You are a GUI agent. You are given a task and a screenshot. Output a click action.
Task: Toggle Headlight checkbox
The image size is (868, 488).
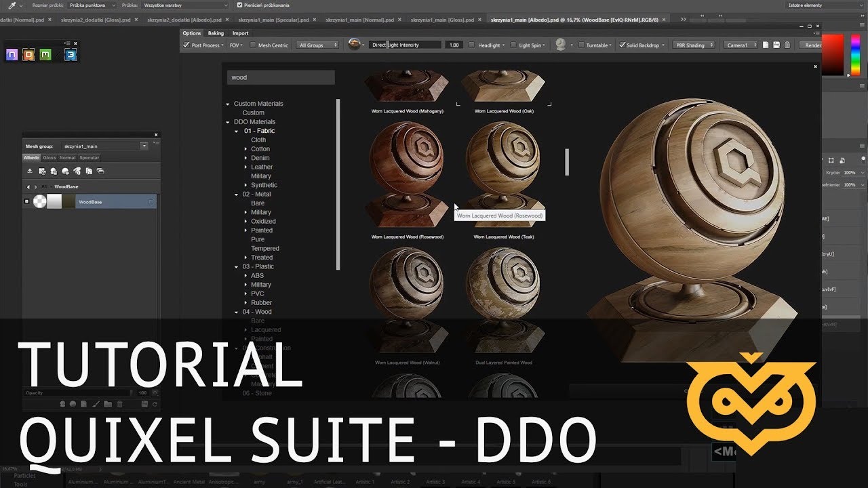point(473,45)
